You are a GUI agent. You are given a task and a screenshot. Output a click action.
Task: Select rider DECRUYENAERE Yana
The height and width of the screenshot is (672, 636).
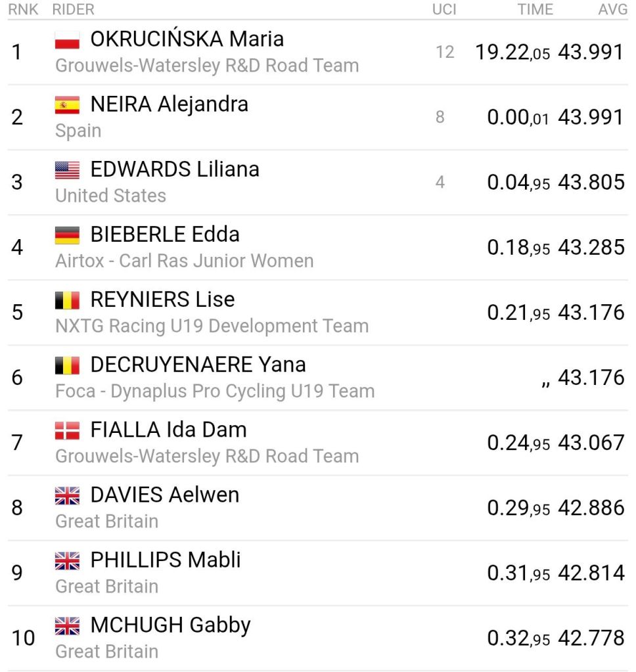pos(198,365)
